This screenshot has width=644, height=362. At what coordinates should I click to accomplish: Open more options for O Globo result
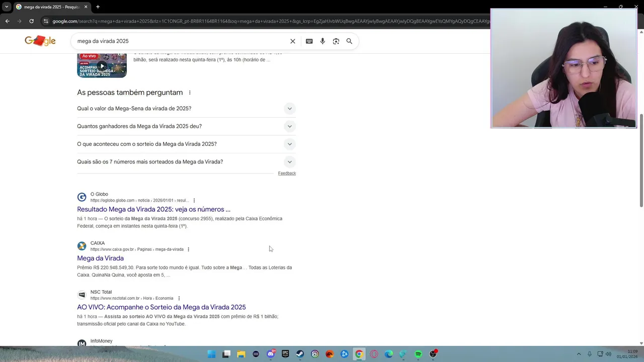pos(194,201)
